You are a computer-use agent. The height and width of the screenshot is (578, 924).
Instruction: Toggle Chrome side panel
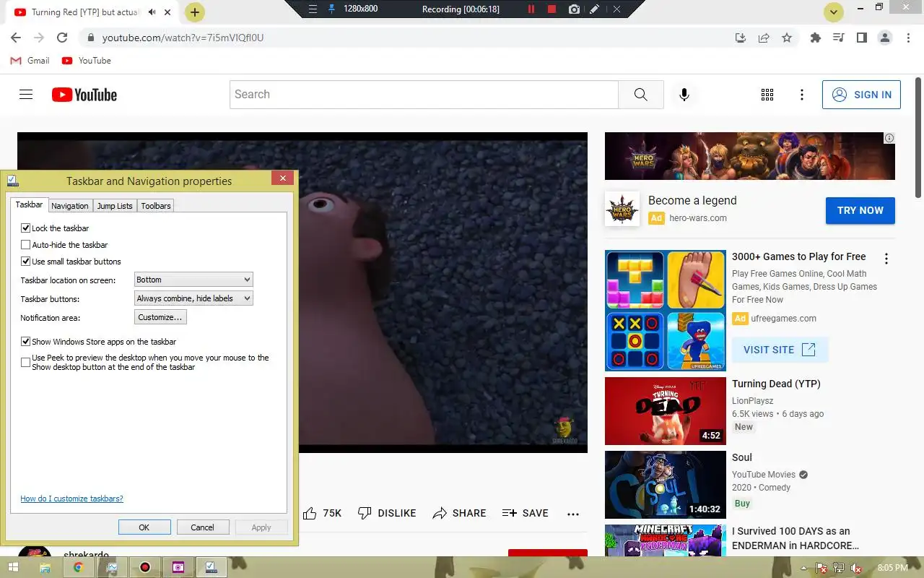pyautogui.click(x=861, y=38)
